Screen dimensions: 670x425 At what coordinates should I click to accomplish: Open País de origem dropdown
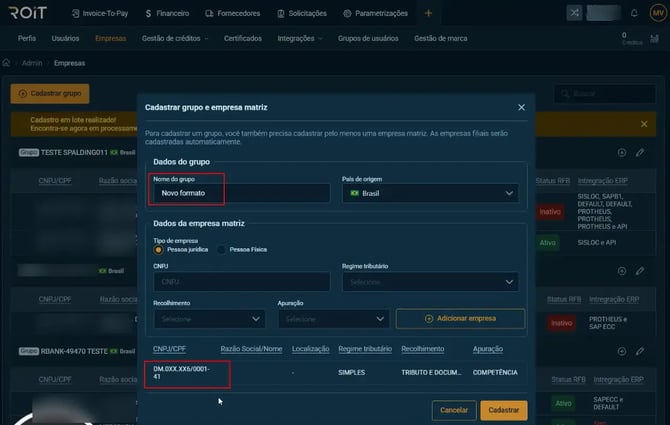pyautogui.click(x=429, y=193)
